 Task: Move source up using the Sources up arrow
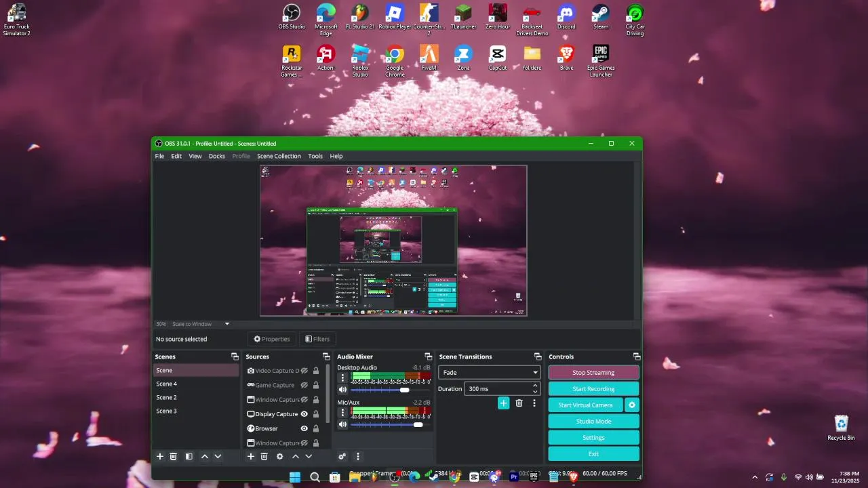(x=296, y=457)
